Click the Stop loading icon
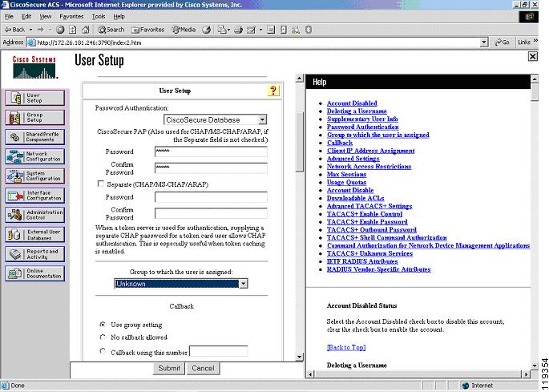549x392 pixels. click(x=60, y=30)
